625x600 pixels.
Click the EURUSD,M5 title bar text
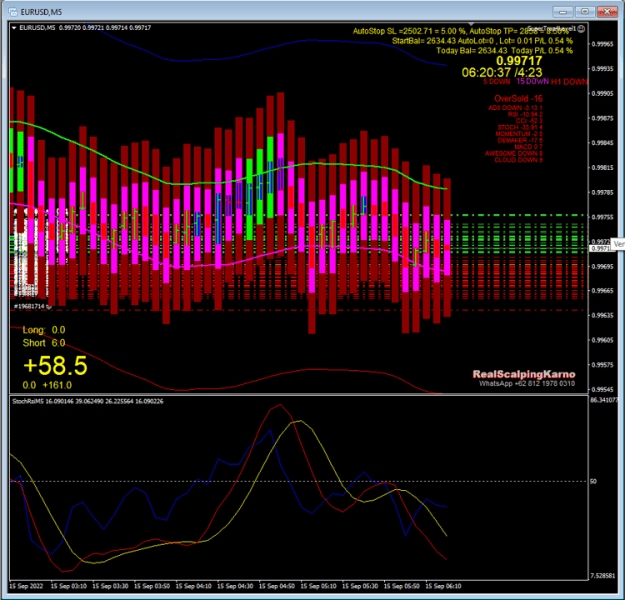click(41, 12)
